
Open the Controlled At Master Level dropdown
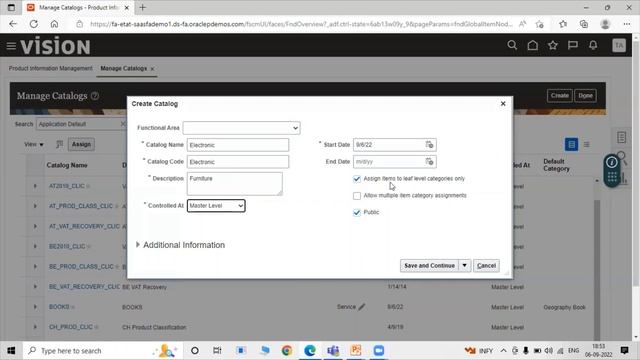(216, 206)
